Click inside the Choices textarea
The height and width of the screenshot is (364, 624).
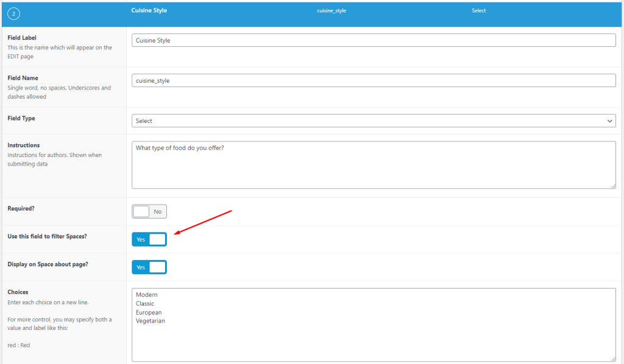[x=374, y=324]
